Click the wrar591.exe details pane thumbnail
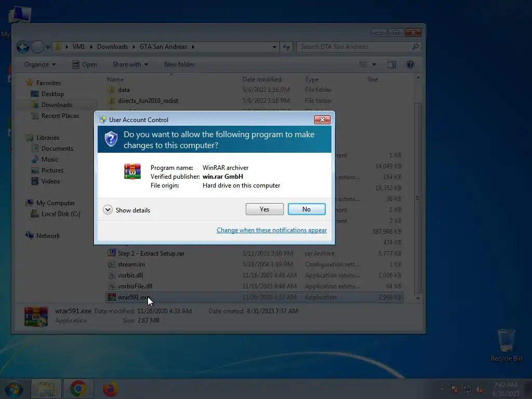532x399 pixels. point(36,316)
